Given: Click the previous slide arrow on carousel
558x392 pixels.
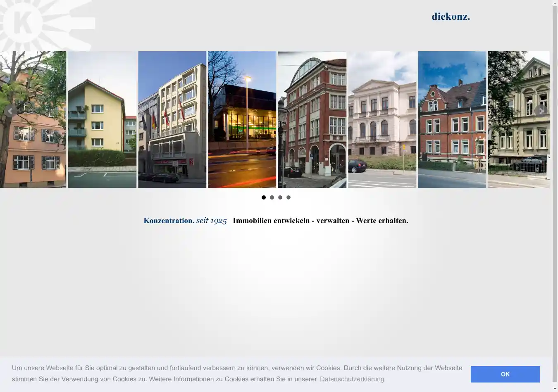Looking at the screenshot, I should (10, 111).
